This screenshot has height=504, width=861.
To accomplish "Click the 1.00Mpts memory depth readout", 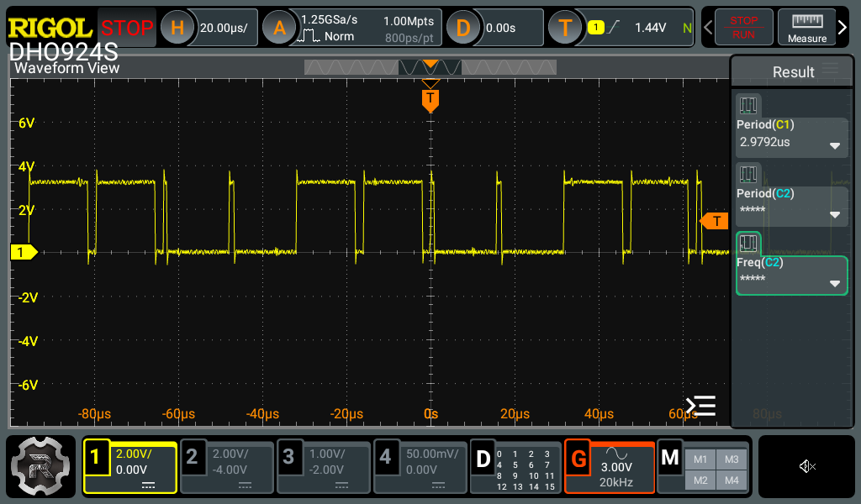I will [x=409, y=21].
